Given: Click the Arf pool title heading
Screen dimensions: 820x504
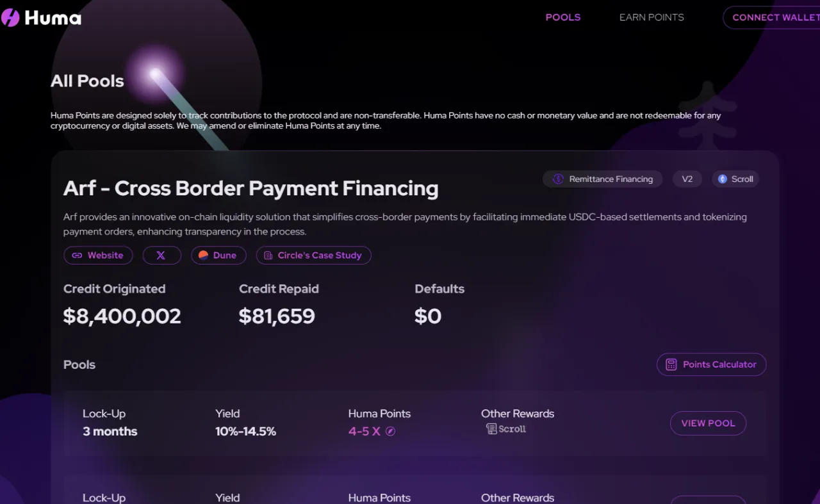Looking at the screenshot, I should click(x=250, y=188).
